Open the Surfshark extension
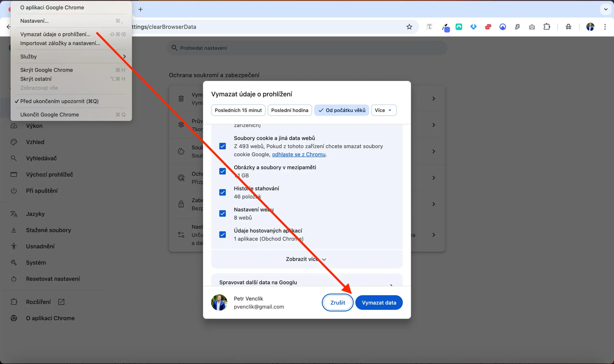The width and height of the screenshot is (614, 364). point(517,27)
